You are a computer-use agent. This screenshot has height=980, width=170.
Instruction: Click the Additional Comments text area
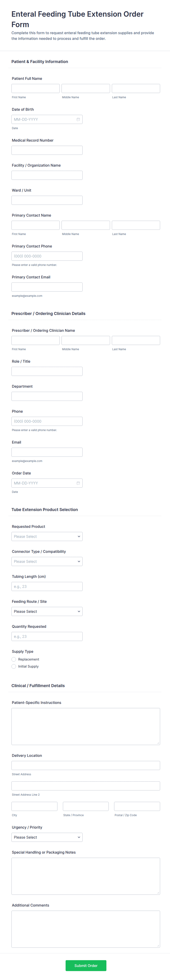pos(85,929)
